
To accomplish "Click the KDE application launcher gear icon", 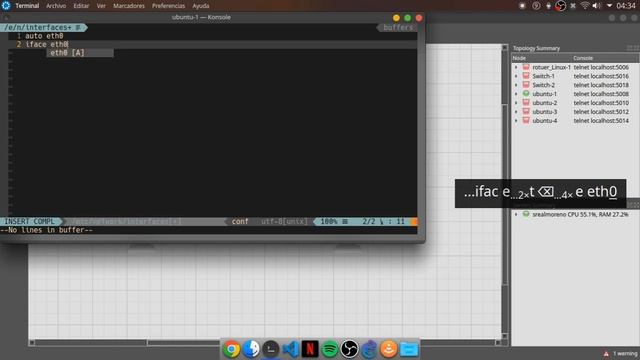I will [6, 5].
